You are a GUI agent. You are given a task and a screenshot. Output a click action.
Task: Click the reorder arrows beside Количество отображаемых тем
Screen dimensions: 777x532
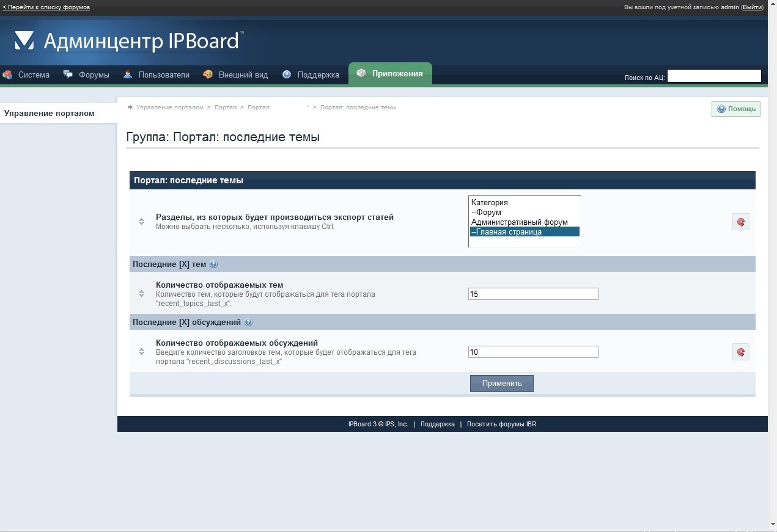(141, 294)
